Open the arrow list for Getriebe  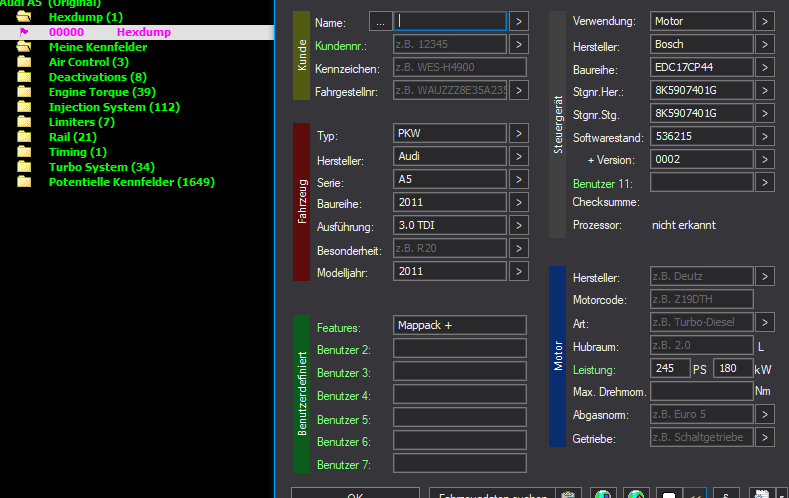click(765, 438)
